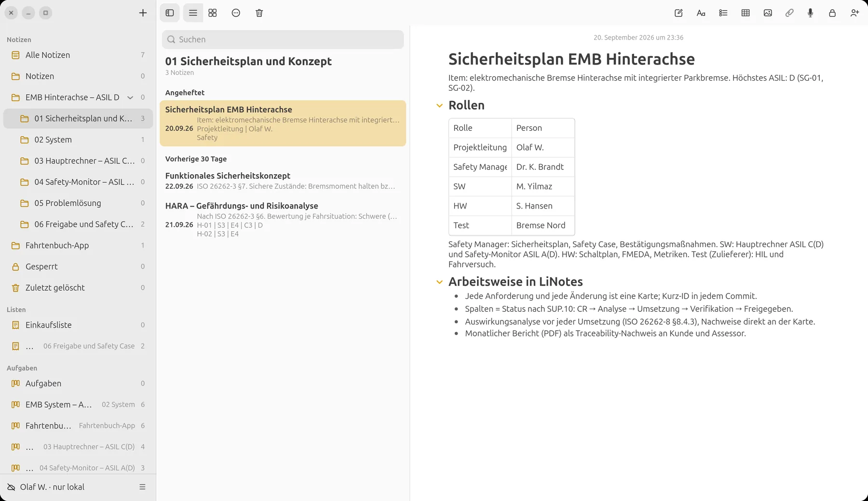Click the table cell Bremse Nord
This screenshot has width=868, height=501.
pos(542,225)
